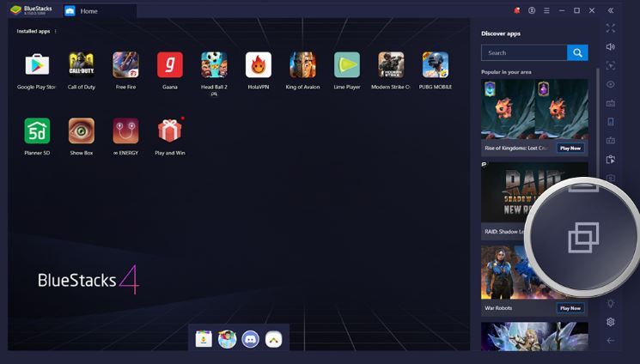Open the hamburger menu in the title bar
The height and width of the screenshot is (364, 640).
click(546, 10)
